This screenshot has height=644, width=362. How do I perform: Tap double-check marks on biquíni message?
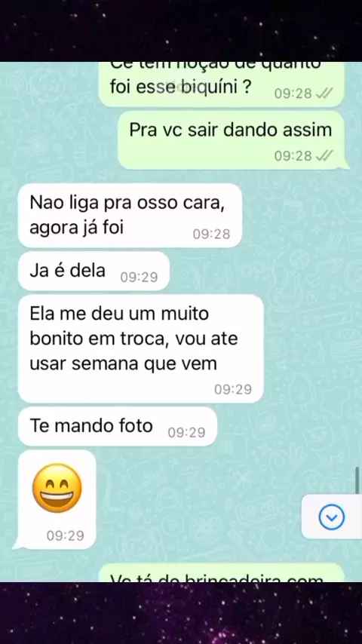pyautogui.click(x=324, y=94)
